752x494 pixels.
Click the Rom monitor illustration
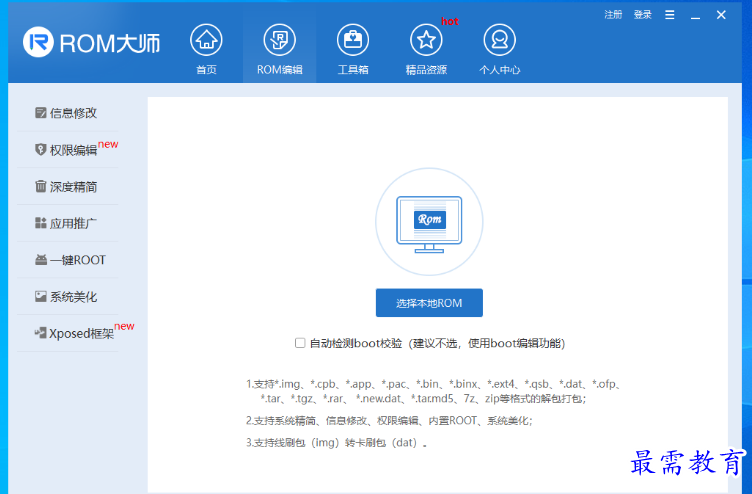(x=429, y=223)
